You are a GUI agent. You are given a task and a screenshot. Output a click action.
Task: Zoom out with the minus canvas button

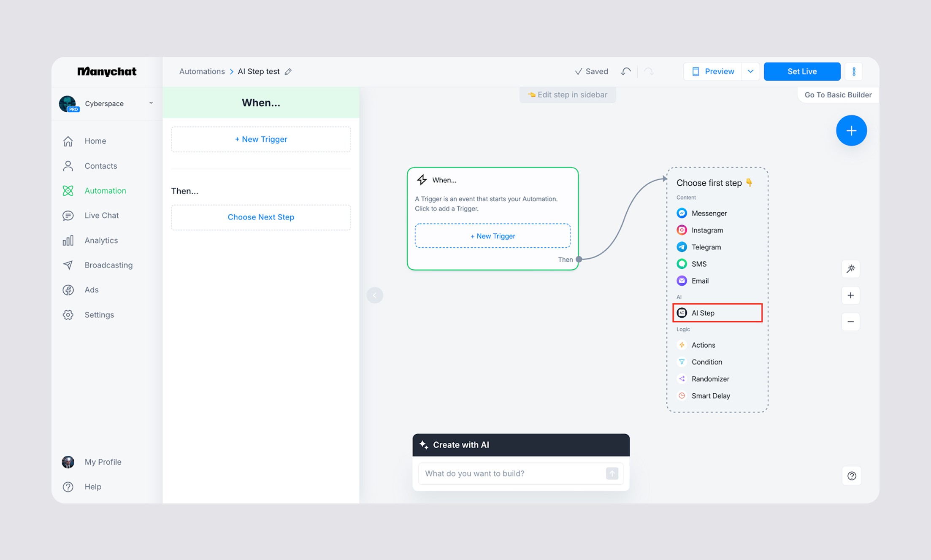click(851, 322)
